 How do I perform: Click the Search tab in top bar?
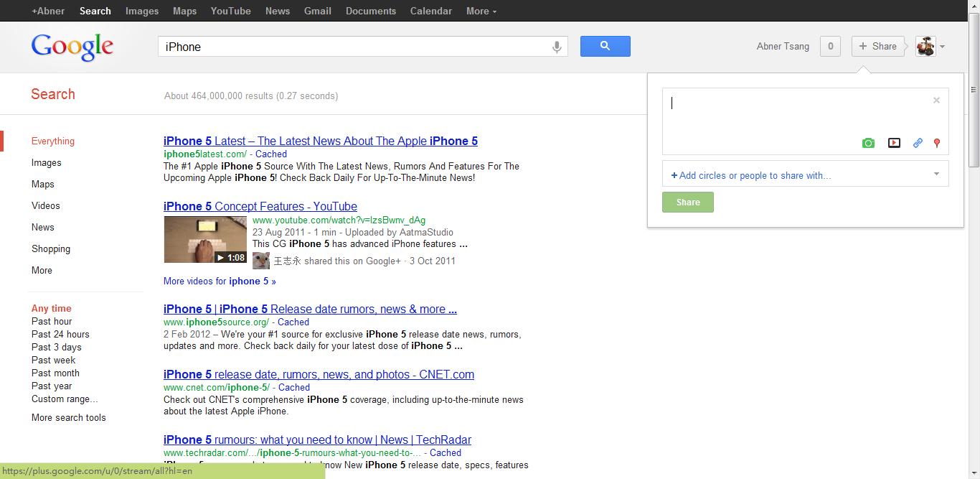[95, 11]
